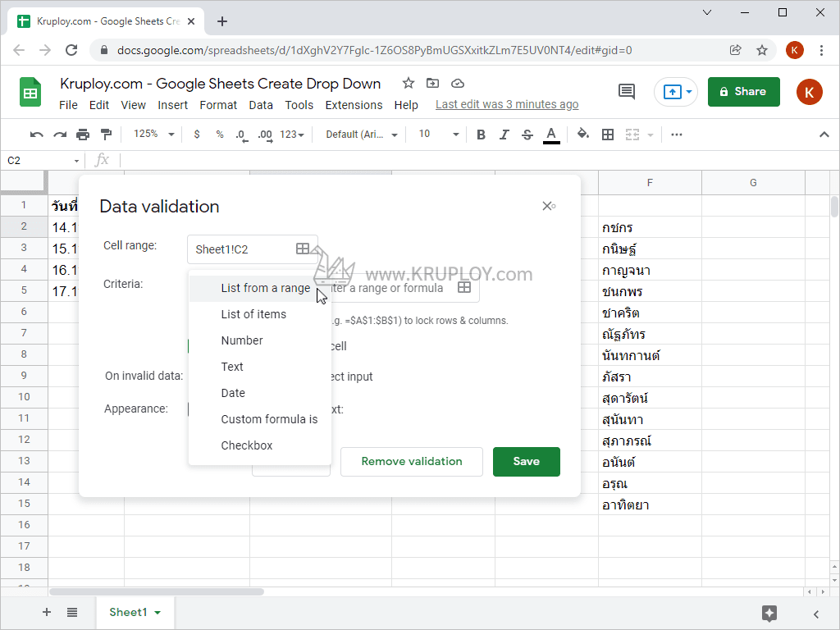840x630 pixels.
Task: Click the Merge cells icon
Action: coord(632,135)
